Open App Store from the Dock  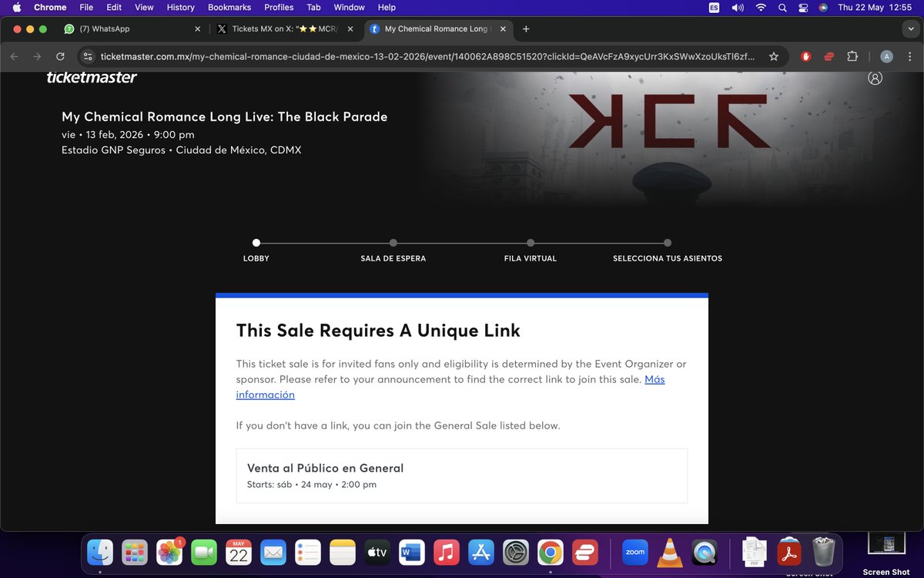[x=480, y=552]
